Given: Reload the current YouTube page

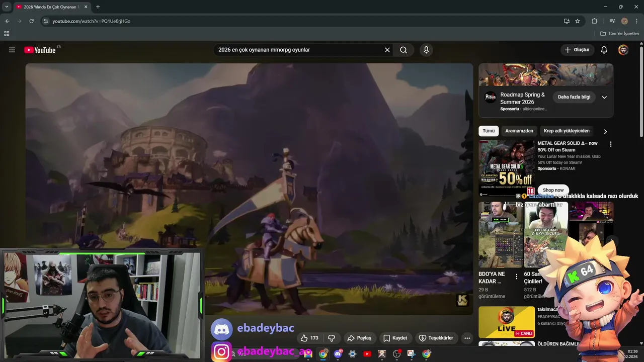Looking at the screenshot, I should pos(31,21).
